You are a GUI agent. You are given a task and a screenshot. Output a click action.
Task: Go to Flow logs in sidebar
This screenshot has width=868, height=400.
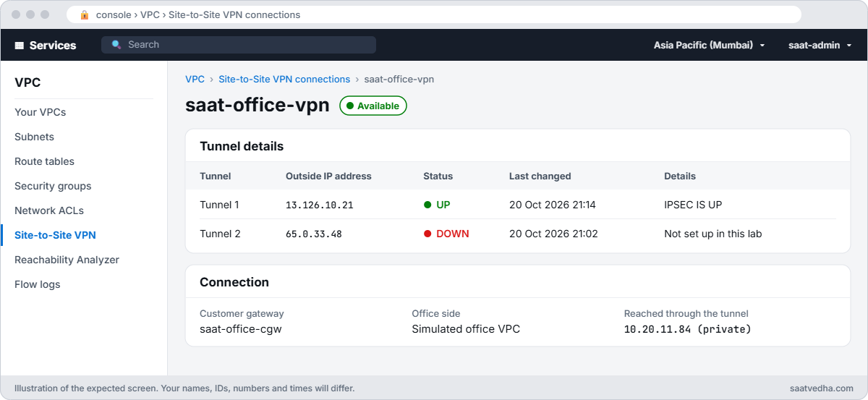pos(38,284)
